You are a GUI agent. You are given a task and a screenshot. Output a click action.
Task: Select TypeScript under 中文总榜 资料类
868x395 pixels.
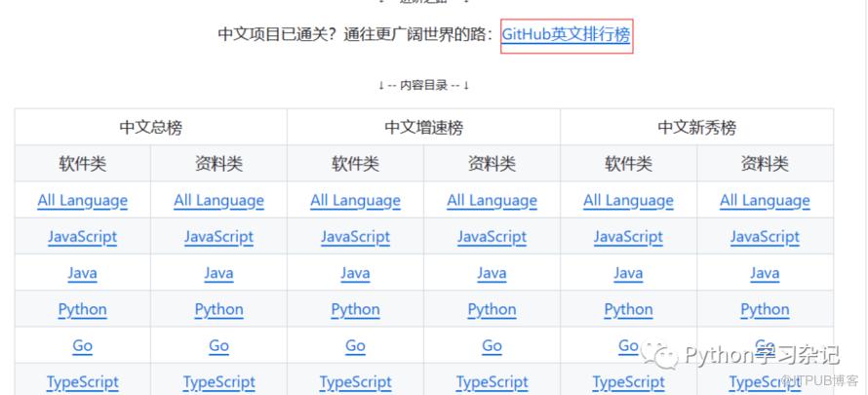[218, 382]
